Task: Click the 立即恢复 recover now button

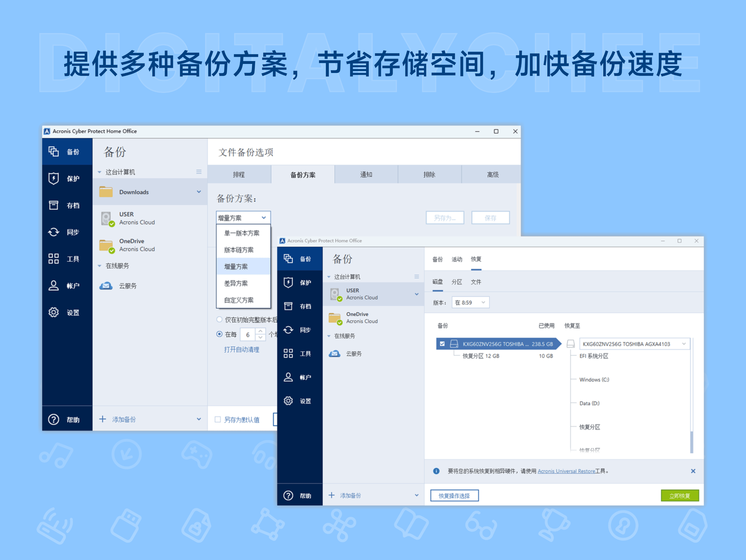Action: click(x=680, y=495)
